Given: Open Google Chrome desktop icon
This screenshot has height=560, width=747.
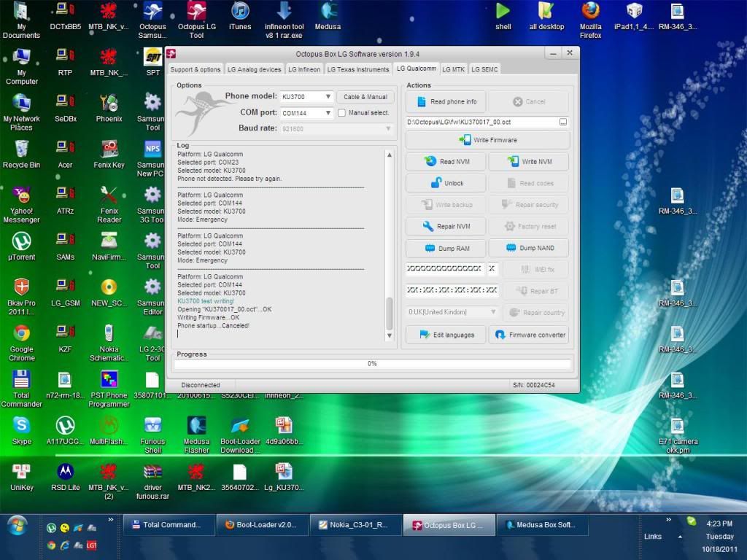Looking at the screenshot, I should pos(21,343).
